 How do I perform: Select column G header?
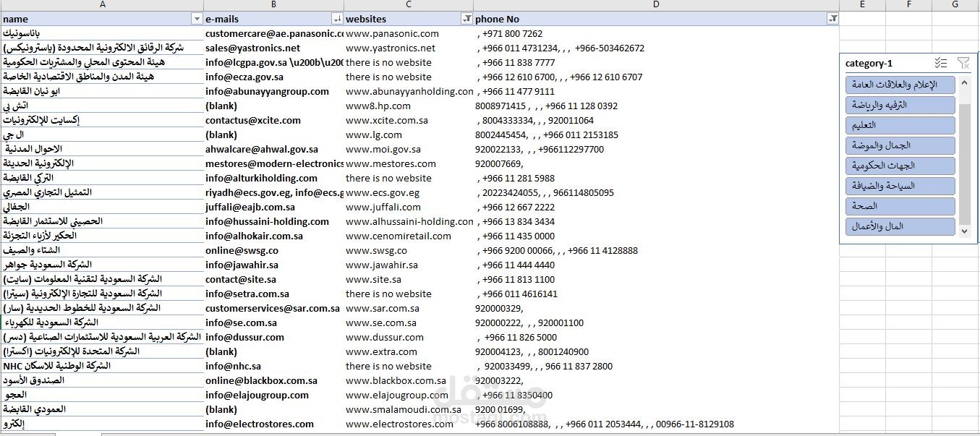tap(955, 5)
